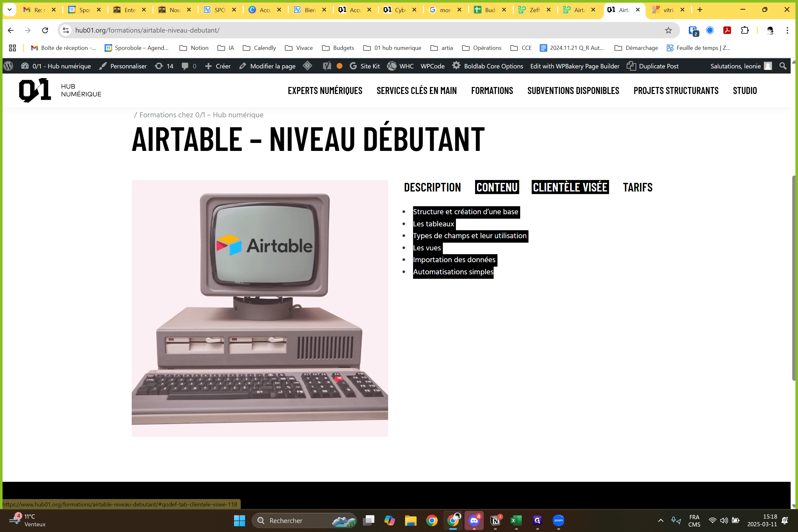This screenshot has width=798, height=532.
Task: Open the Windows notification bell
Action: pos(785,520)
